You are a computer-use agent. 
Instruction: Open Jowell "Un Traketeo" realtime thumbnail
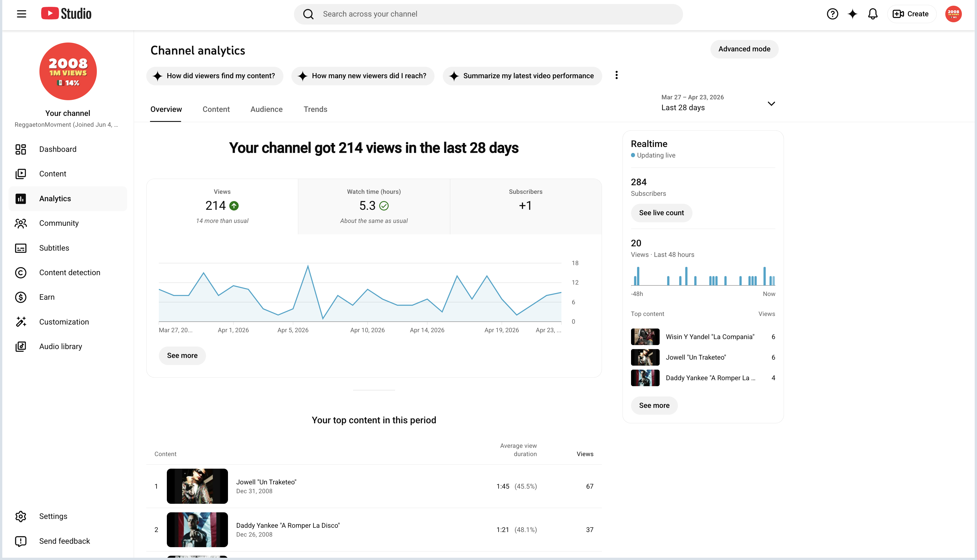tap(645, 357)
